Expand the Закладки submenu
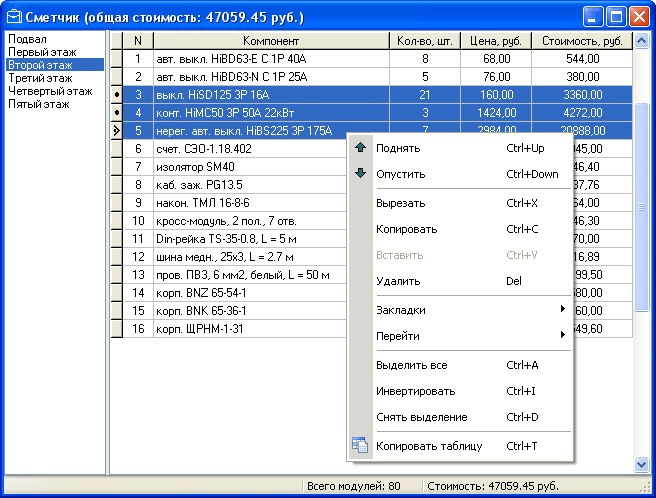The width and height of the screenshot is (656, 498). pos(460,310)
